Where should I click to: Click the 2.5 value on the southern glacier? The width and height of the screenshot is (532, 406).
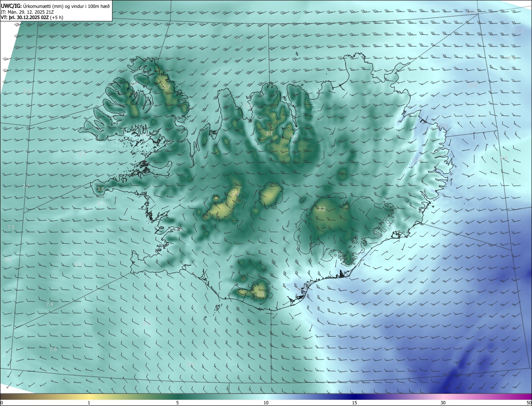pyautogui.click(x=261, y=294)
